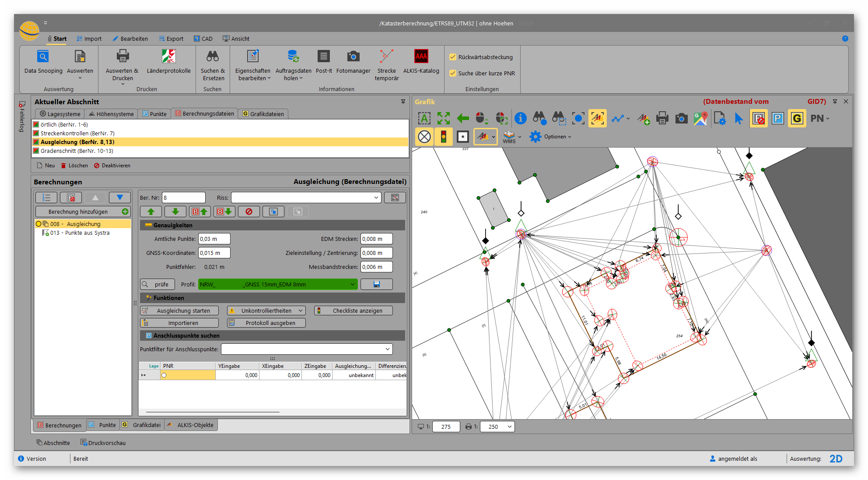Toggle Suche über kurze PNR checkbox

[x=453, y=73]
